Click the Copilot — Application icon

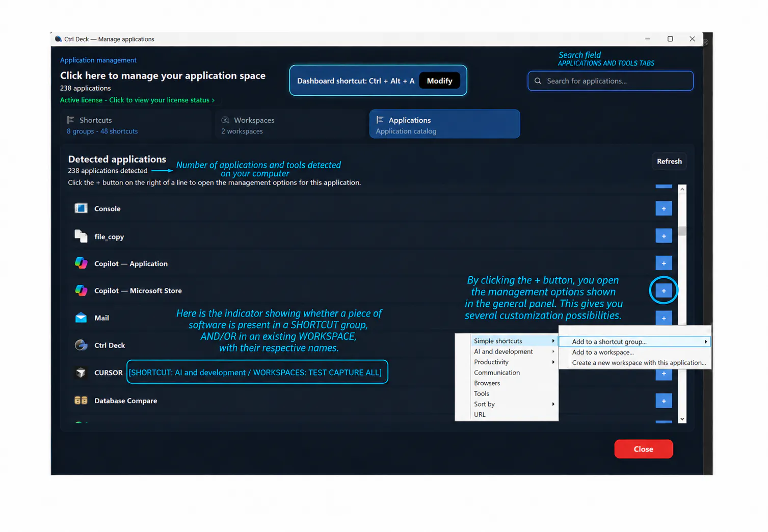(x=81, y=263)
